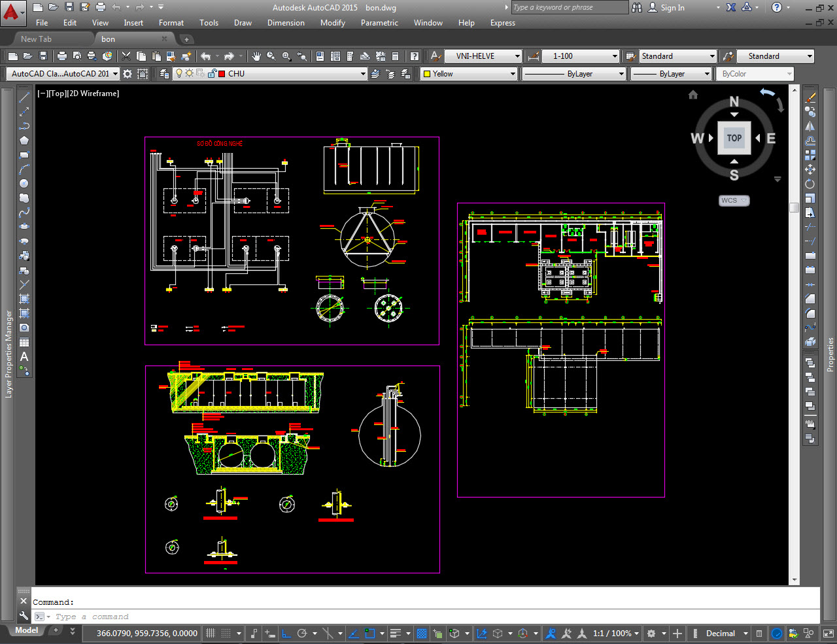Open the Yellow color control dropdown
The width and height of the screenshot is (837, 644).
[469, 74]
